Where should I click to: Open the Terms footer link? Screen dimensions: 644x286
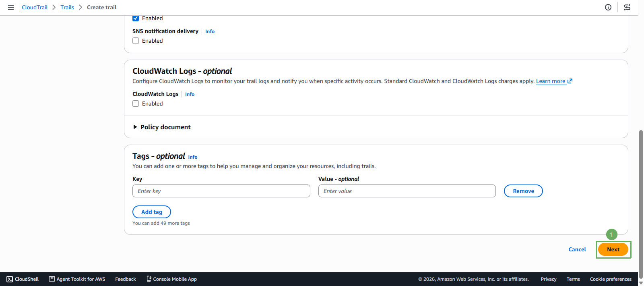(x=573, y=279)
